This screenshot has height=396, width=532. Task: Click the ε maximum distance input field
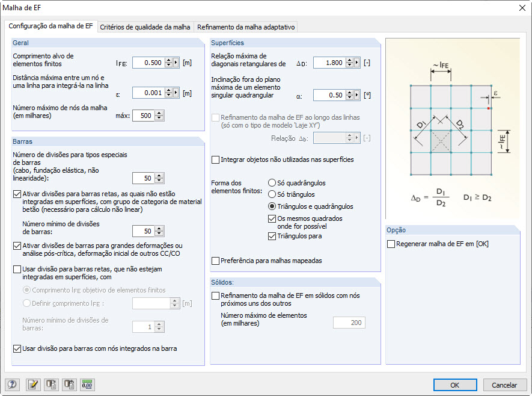[148, 93]
